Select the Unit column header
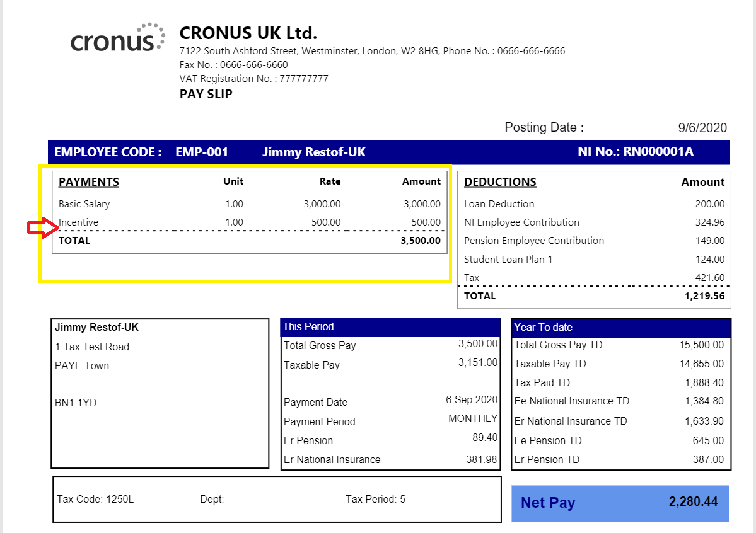This screenshot has height=533, width=756. pos(233,181)
